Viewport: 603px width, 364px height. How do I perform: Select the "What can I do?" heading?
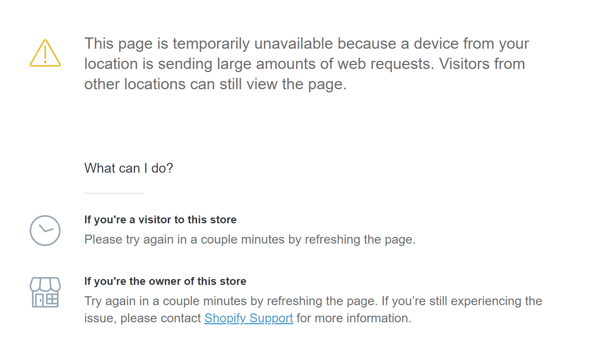(x=129, y=168)
